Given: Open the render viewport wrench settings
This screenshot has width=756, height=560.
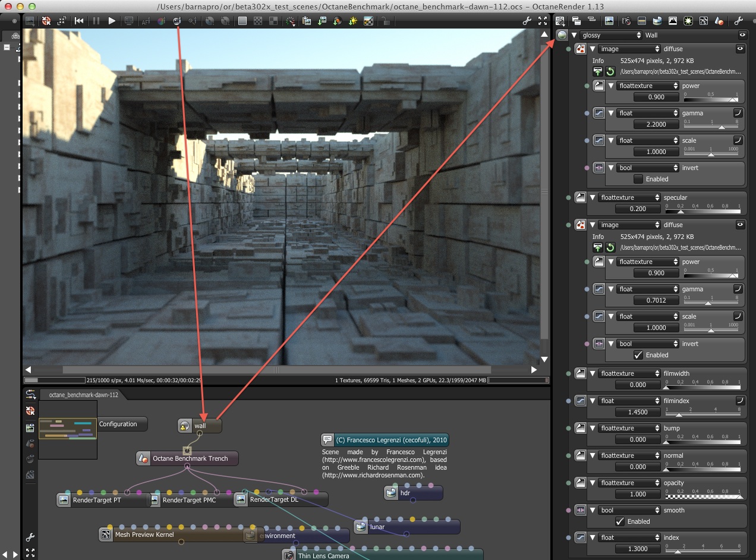Looking at the screenshot, I should point(527,21).
